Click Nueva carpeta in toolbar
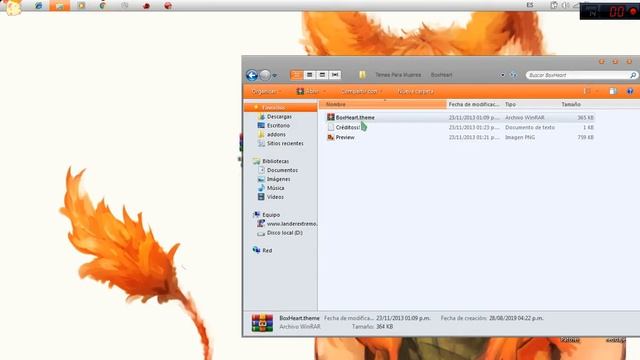This screenshot has height=360, width=640. click(416, 91)
